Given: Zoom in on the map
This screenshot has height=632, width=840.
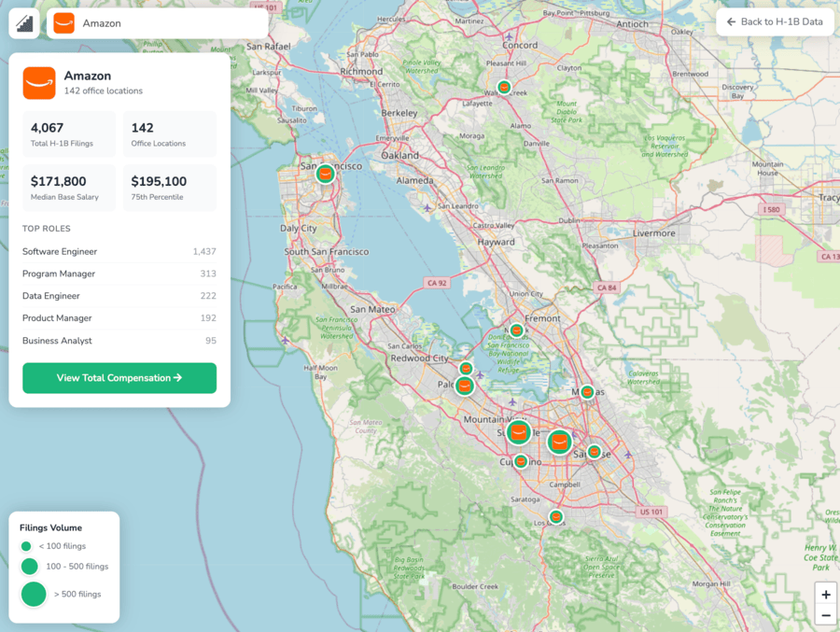Looking at the screenshot, I should (x=825, y=595).
